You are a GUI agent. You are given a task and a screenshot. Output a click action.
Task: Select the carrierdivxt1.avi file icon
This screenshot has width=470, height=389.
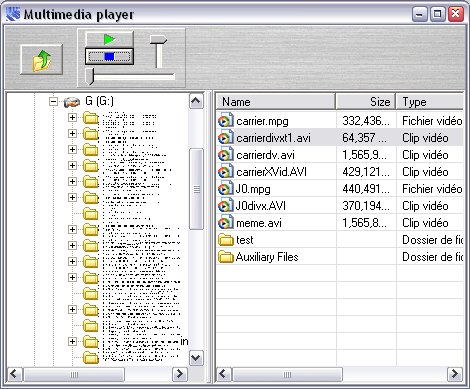[x=226, y=137]
